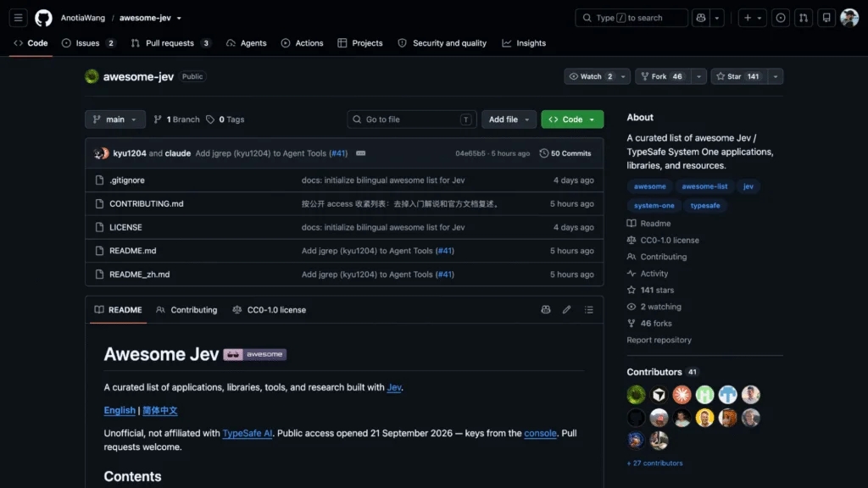The width and height of the screenshot is (868, 488).
Task: Open the orange starburst contributor avatar
Action: tap(682, 395)
